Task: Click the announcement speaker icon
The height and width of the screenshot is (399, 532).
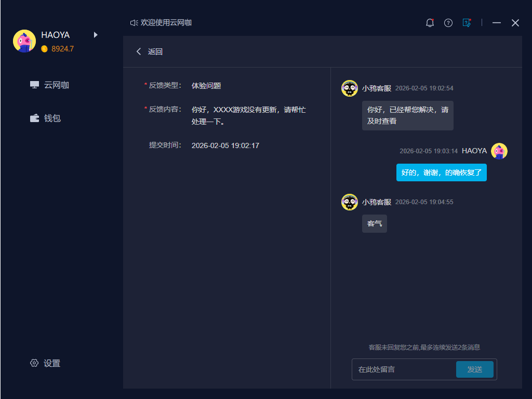Action: point(134,23)
